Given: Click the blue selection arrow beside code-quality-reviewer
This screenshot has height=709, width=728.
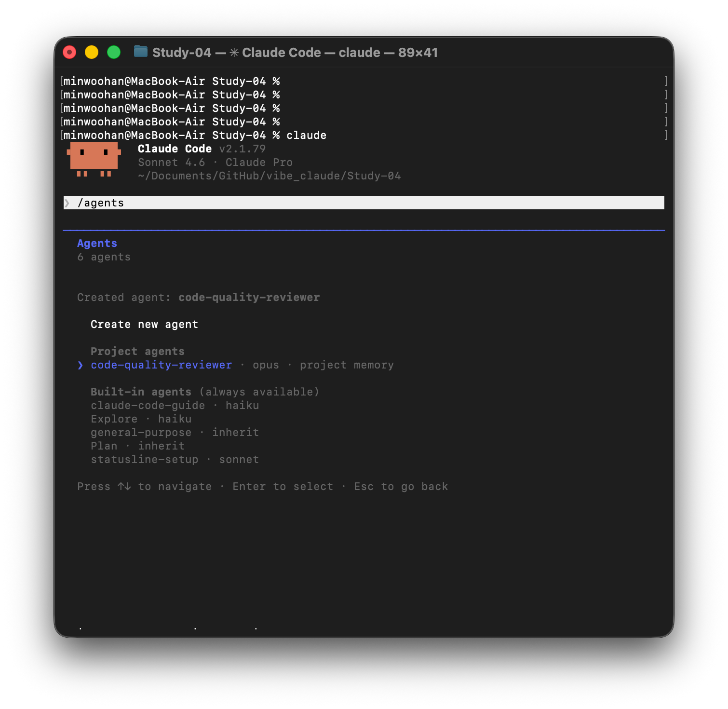Looking at the screenshot, I should pyautogui.click(x=80, y=365).
